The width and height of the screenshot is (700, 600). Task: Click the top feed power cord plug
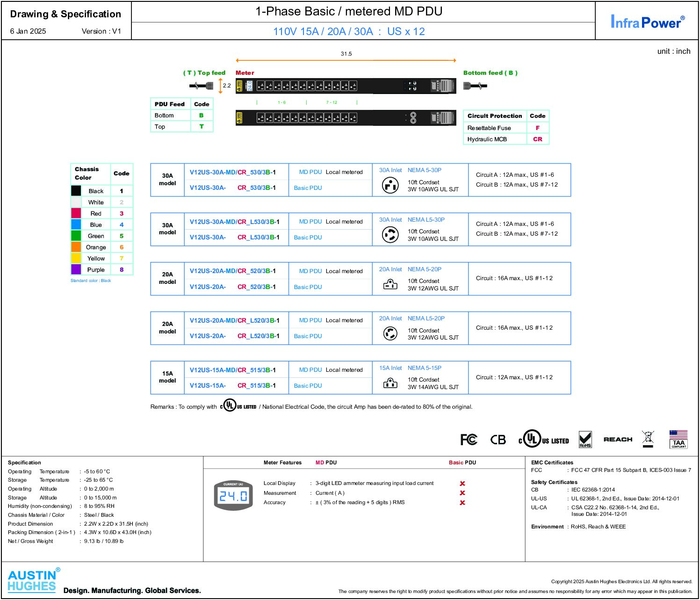tap(202, 86)
